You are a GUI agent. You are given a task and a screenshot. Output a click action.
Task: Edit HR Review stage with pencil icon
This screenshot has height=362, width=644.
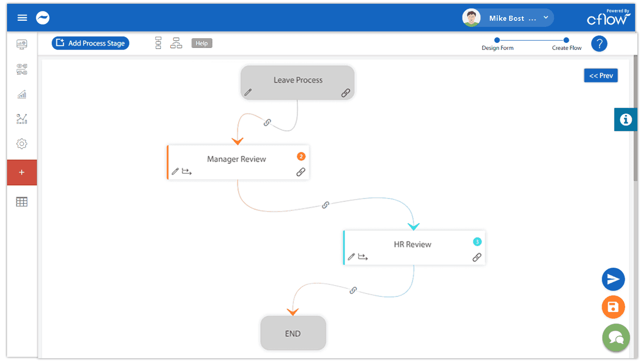[x=351, y=257]
